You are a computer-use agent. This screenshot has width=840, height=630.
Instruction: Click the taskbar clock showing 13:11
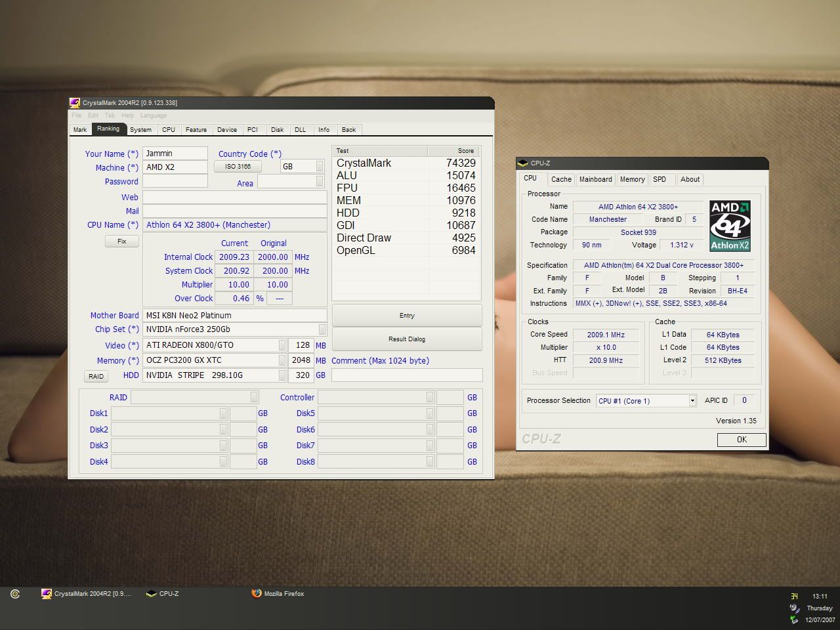coord(820,597)
